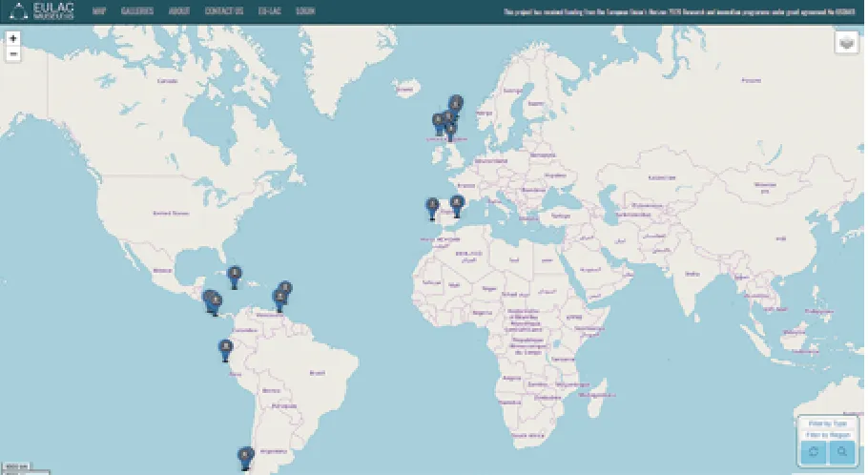The width and height of the screenshot is (868, 475).
Task: Select the topmost Scotland marker
Action: (456, 105)
